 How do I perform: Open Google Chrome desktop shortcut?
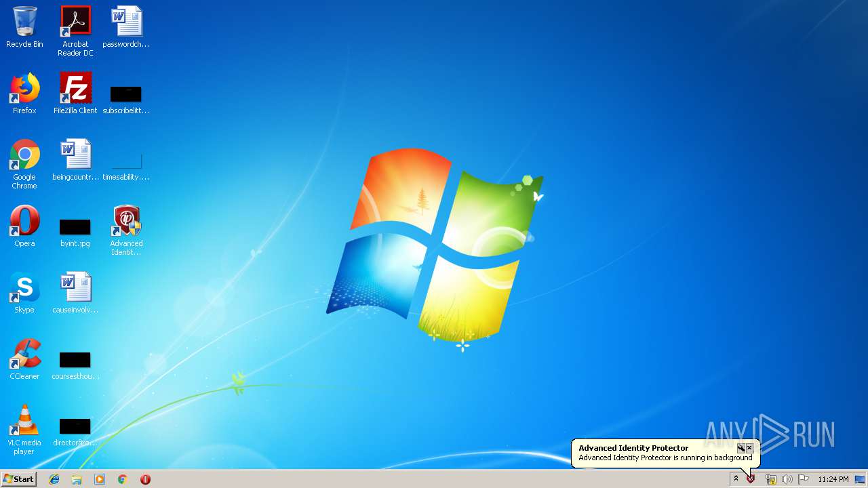click(24, 164)
